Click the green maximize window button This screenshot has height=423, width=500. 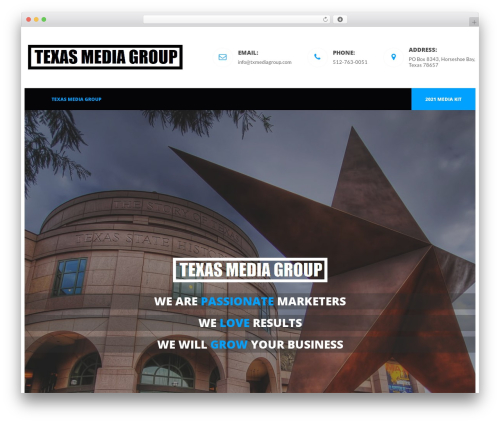click(x=44, y=19)
